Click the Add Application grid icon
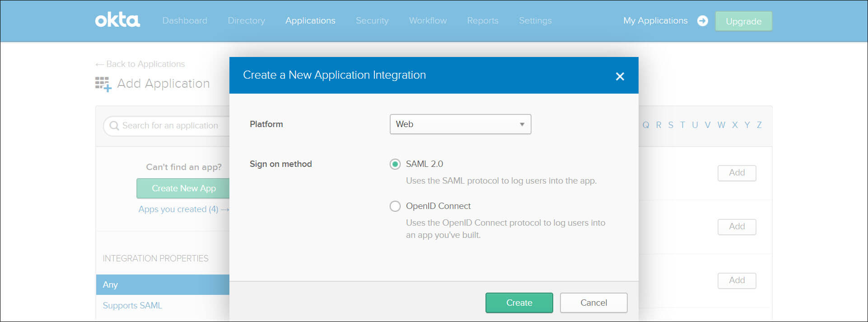Viewport: 868px width, 322px height. click(103, 84)
